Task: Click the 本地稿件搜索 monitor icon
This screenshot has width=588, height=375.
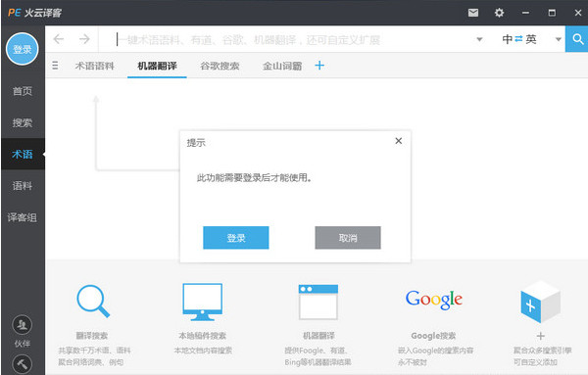Action: click(x=203, y=302)
